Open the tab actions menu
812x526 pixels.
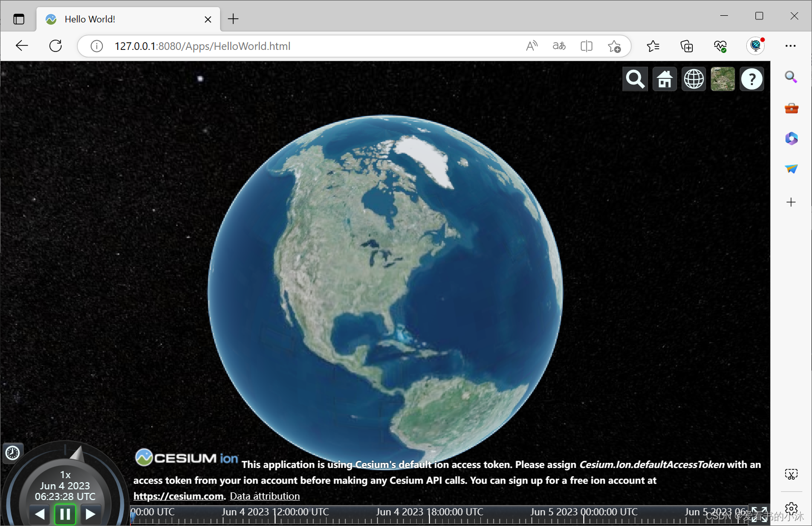[x=19, y=19]
